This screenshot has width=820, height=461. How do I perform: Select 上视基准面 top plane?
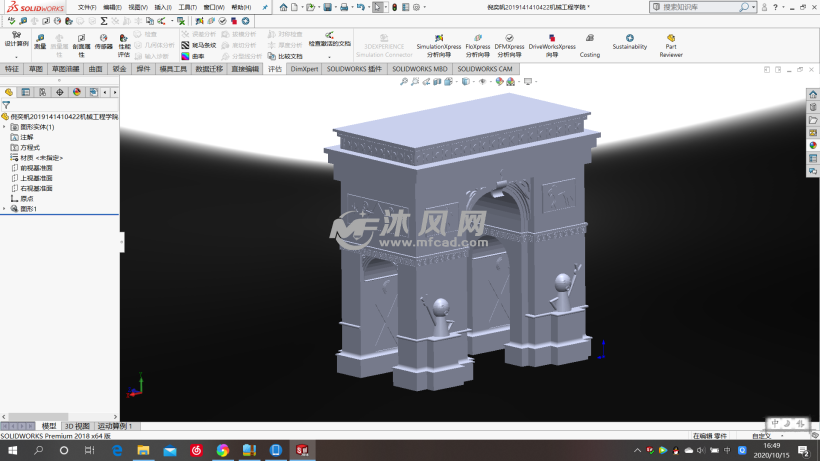(x=31, y=178)
